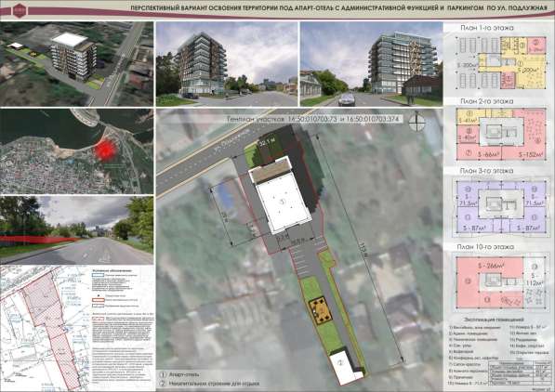Click the right '71.5м²' label on the 3rd floor plan
The height and width of the screenshot is (392, 555).
pos(535,203)
